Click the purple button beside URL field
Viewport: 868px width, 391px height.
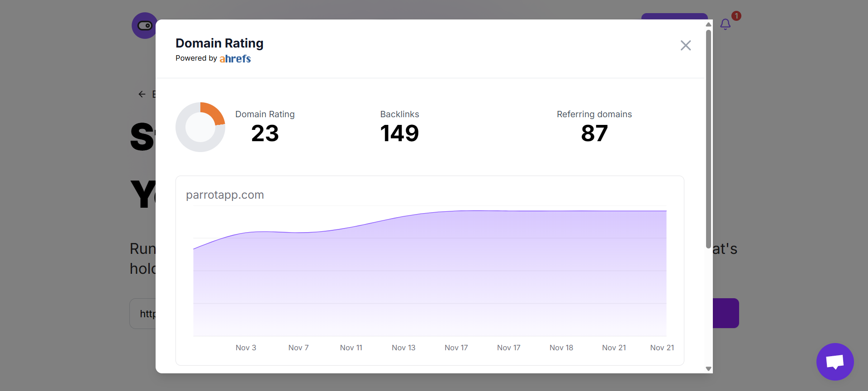click(726, 313)
